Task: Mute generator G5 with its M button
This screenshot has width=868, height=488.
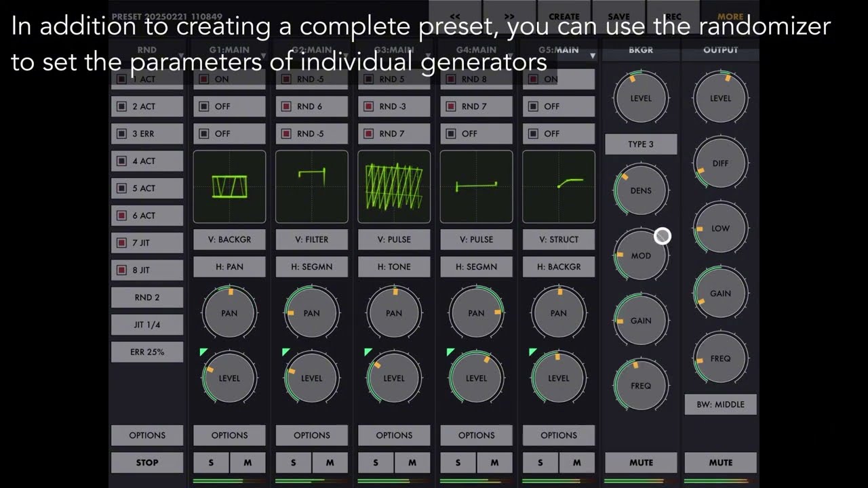Action: [577, 462]
